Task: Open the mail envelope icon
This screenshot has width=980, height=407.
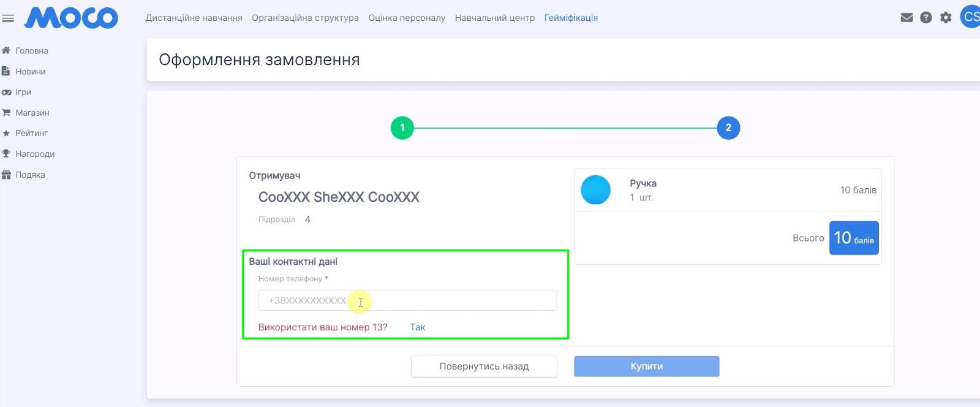Action: pos(907,18)
